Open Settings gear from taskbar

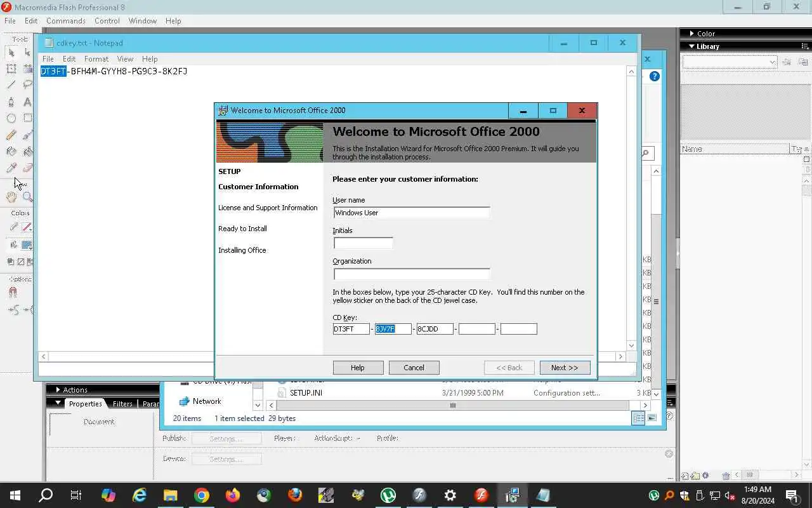click(x=450, y=495)
